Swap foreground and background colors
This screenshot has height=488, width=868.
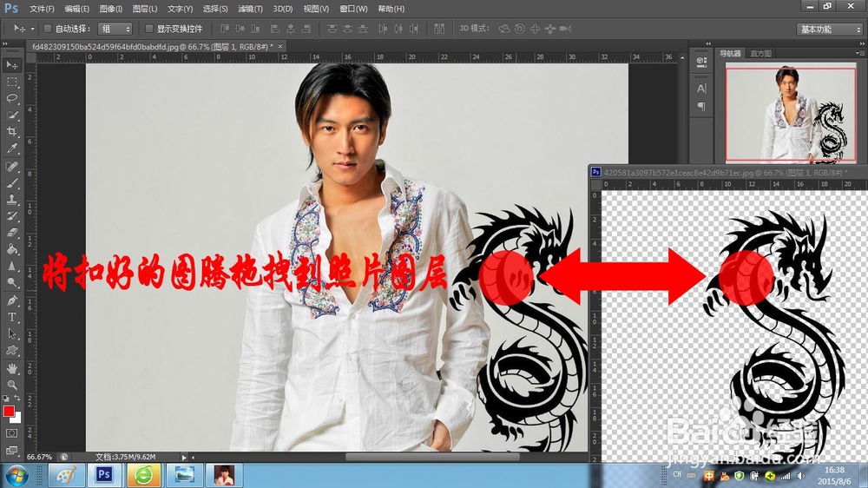tap(17, 399)
